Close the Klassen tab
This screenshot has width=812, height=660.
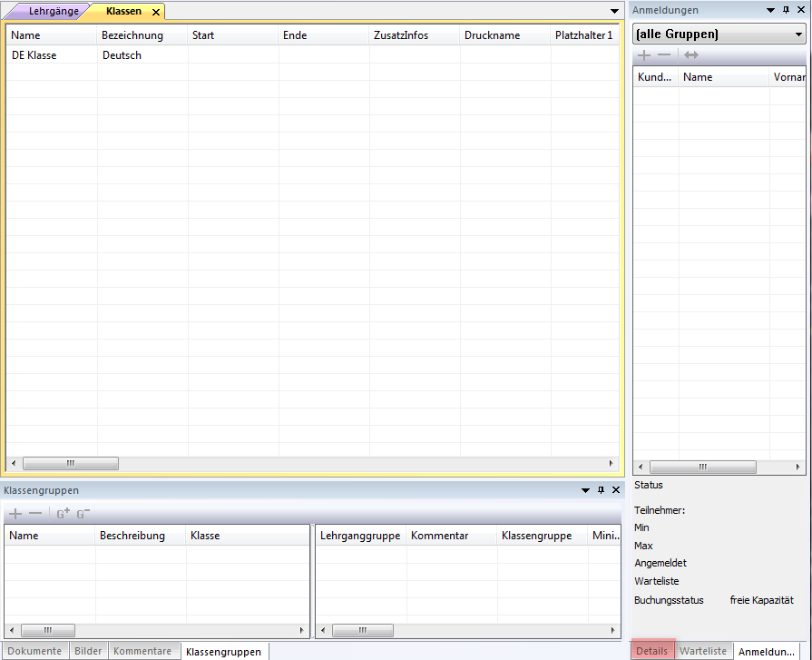pyautogui.click(x=155, y=12)
